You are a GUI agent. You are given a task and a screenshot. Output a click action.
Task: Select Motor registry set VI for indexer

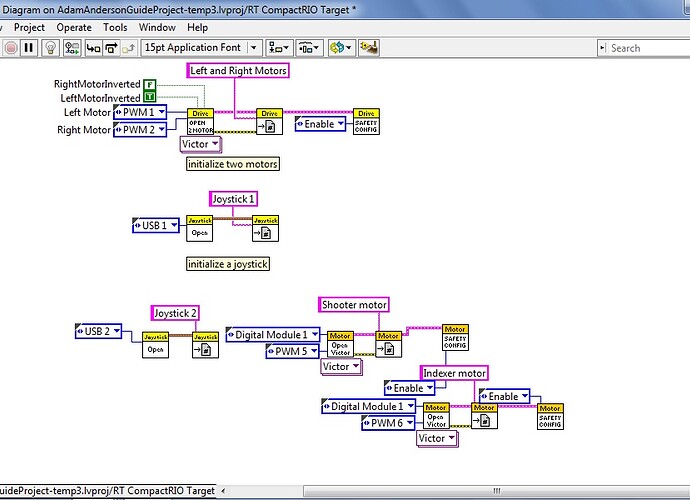(x=484, y=416)
